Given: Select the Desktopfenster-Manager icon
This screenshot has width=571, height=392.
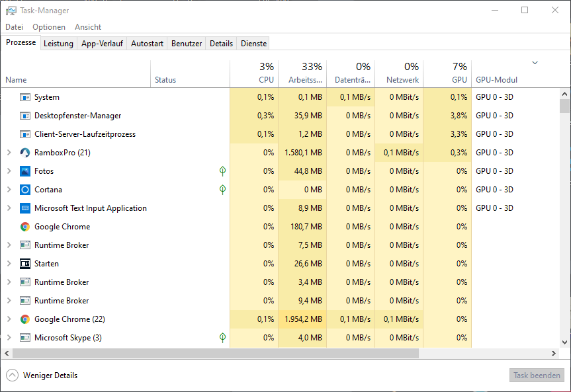Looking at the screenshot, I should click(24, 116).
